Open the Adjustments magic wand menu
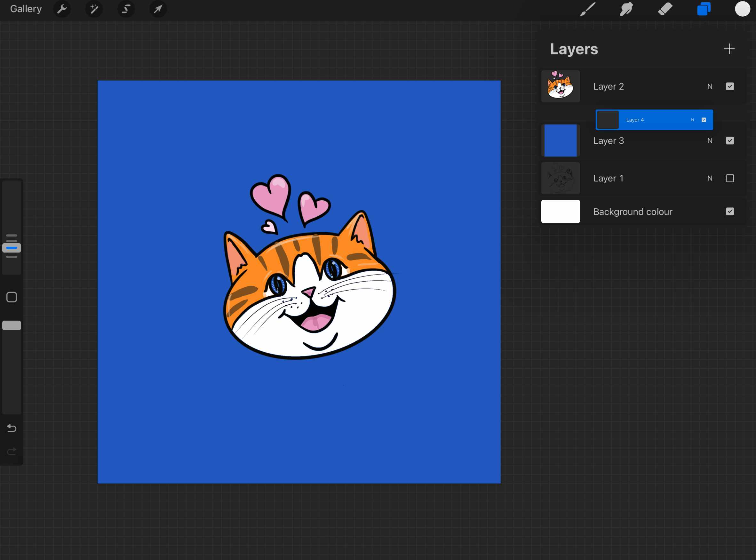Screen dimensions: 756x560 click(94, 9)
